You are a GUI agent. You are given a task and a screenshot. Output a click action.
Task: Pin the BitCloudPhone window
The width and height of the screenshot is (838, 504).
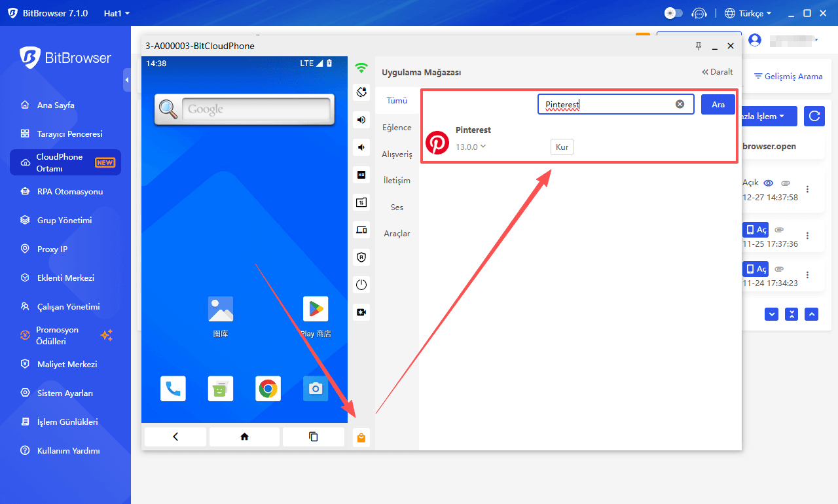(698, 46)
